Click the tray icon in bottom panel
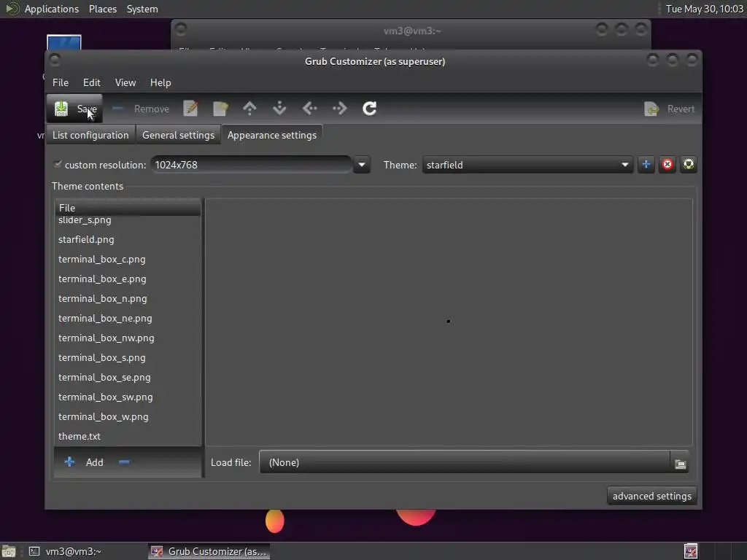This screenshot has height=560, width=747. click(x=691, y=551)
